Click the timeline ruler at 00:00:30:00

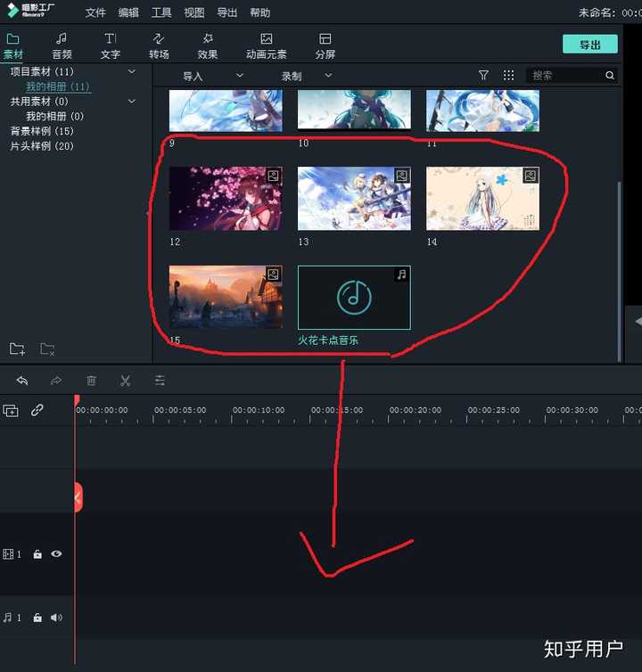tap(572, 411)
